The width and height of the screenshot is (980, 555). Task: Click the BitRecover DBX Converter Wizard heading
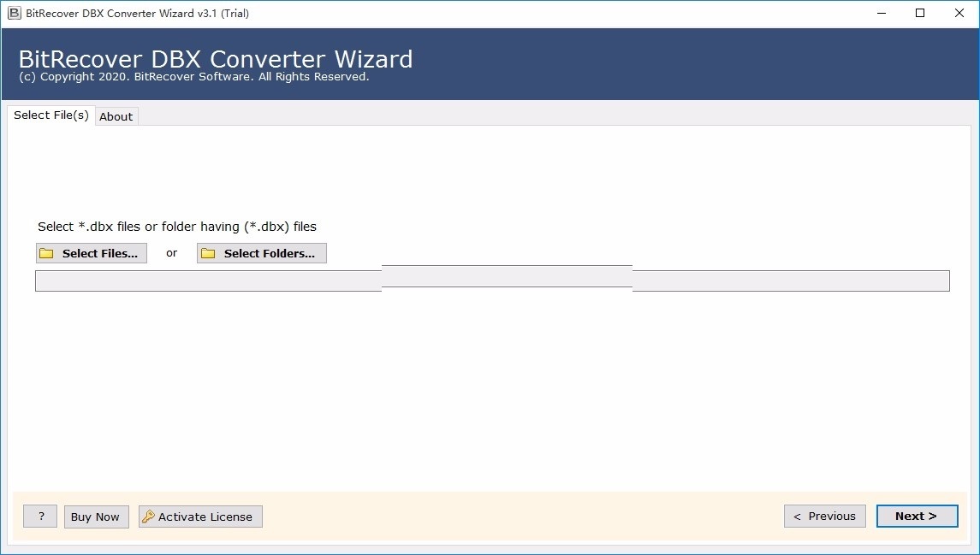[x=216, y=59]
